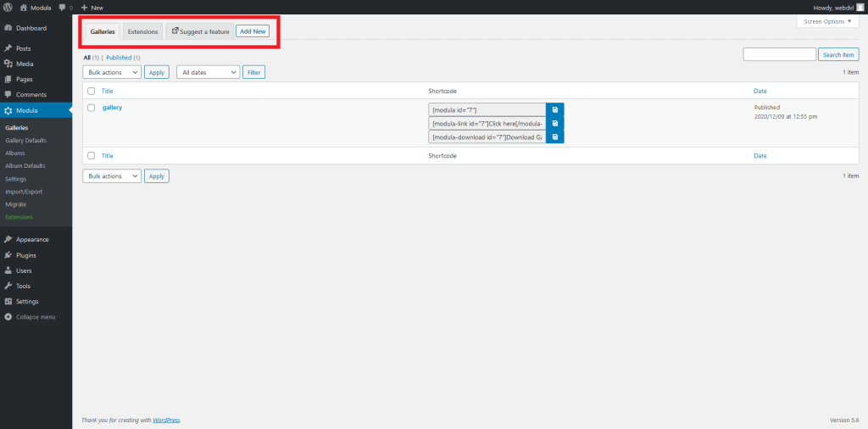Copy the modula-download shortcode icon
This screenshot has width=868, height=429.
pyautogui.click(x=554, y=136)
